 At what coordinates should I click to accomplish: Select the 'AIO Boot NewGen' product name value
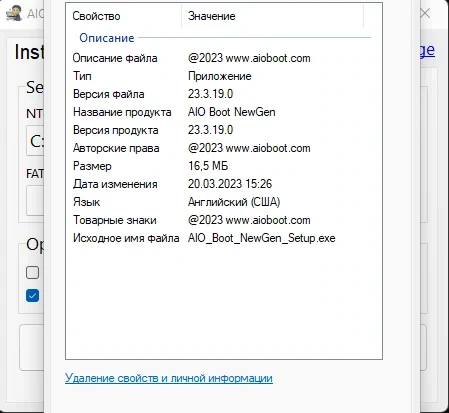(232, 112)
